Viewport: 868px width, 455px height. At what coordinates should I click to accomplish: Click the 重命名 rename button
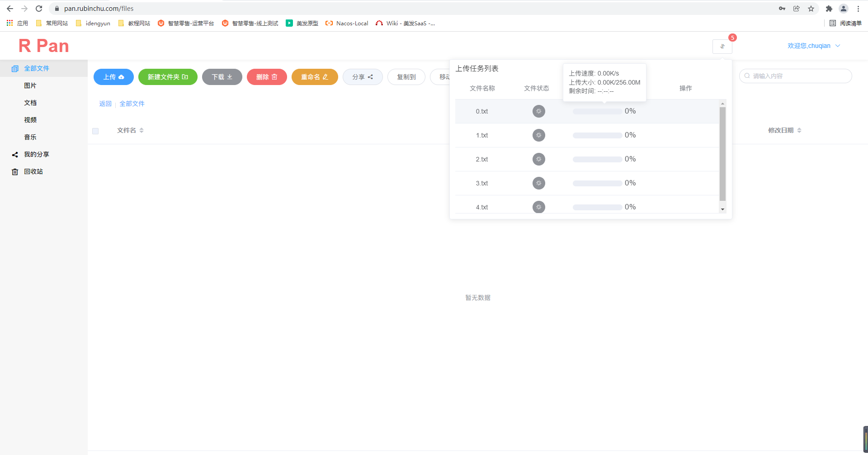coord(315,77)
